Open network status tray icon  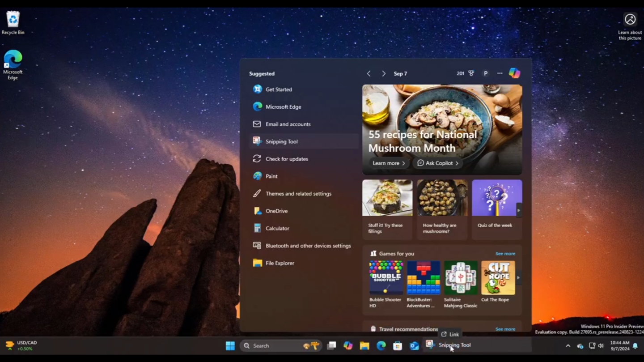click(x=592, y=346)
